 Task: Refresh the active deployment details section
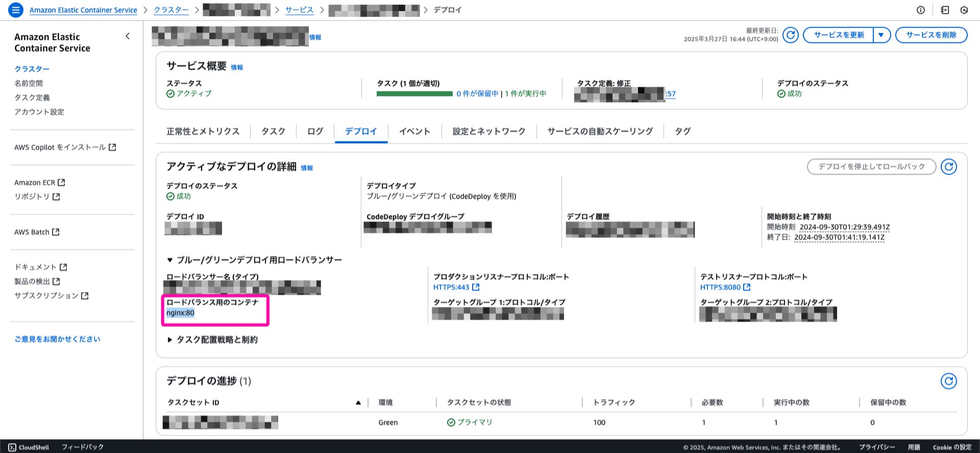(x=949, y=167)
